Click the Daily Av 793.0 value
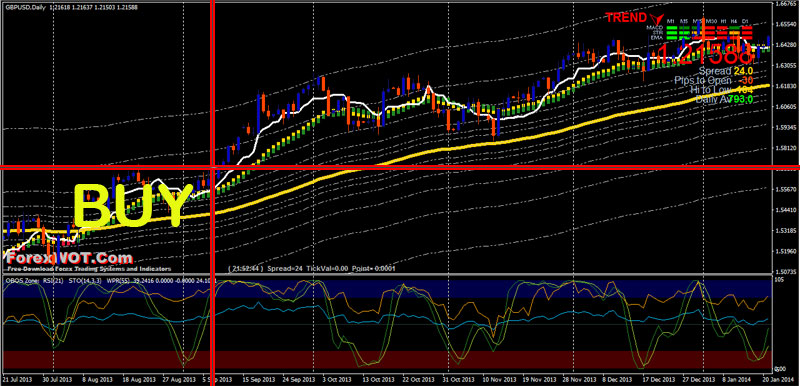 pyautogui.click(x=724, y=99)
